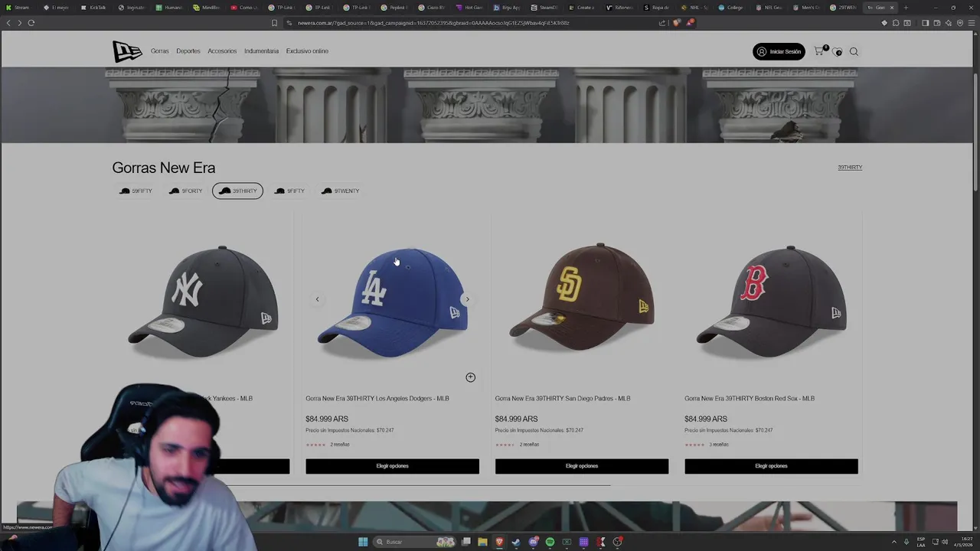
Task: Open the ESP LAA language indicator
Action: click(921, 542)
